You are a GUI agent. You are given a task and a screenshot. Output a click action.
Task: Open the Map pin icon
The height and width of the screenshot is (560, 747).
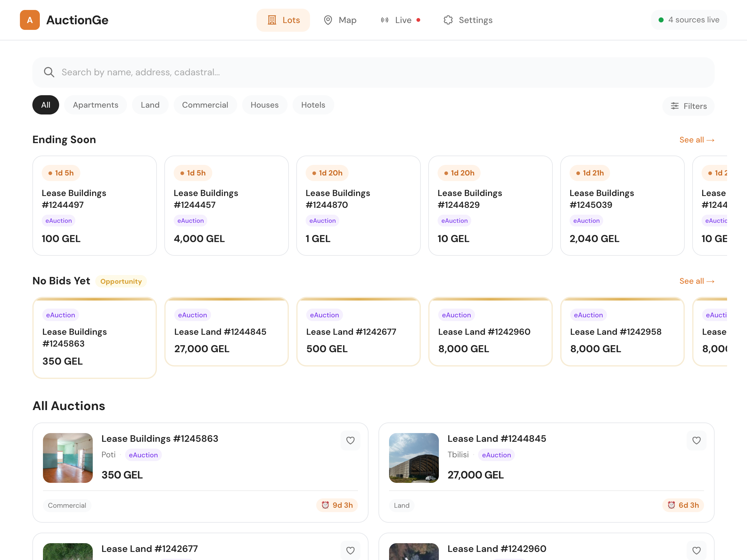[x=328, y=20]
